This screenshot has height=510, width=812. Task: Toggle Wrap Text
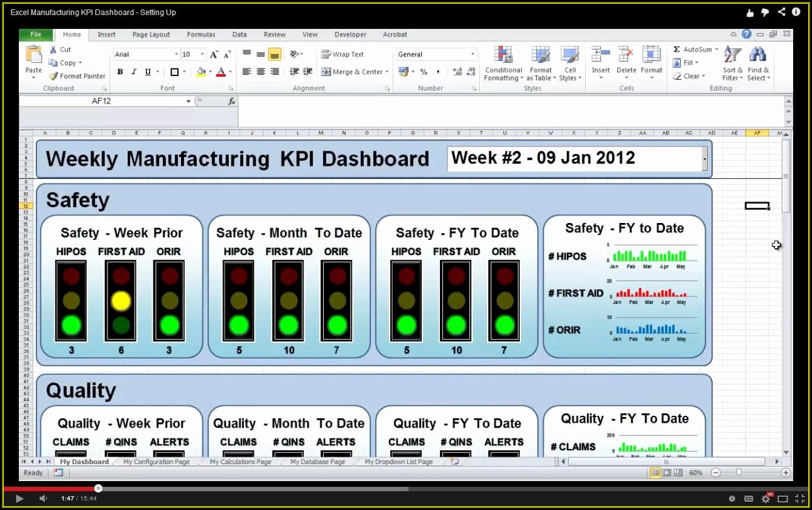tap(343, 55)
